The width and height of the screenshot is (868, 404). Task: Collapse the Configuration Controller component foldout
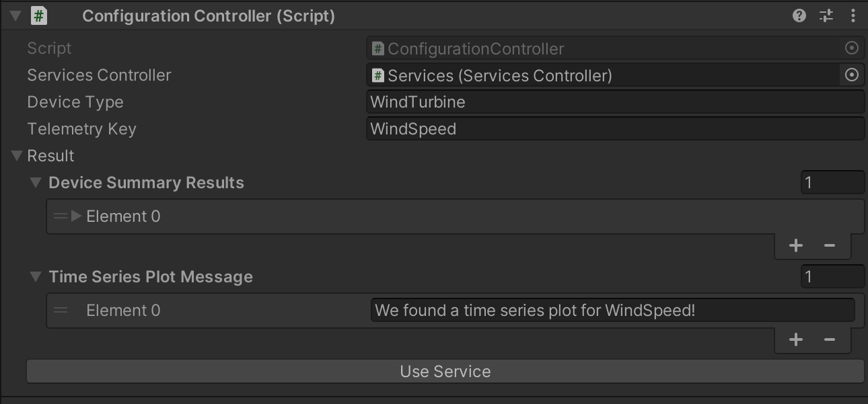(16, 15)
